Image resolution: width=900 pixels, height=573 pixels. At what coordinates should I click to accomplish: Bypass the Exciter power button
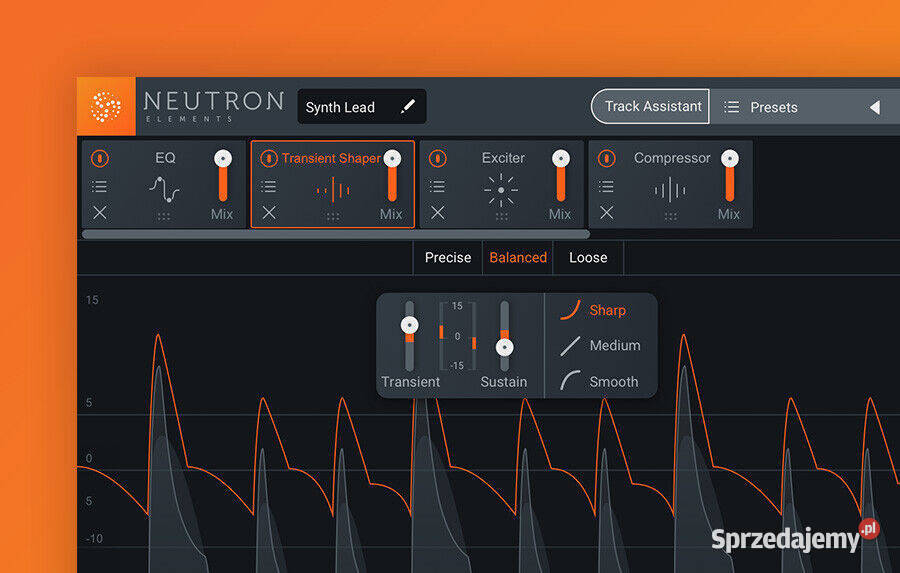(437, 158)
